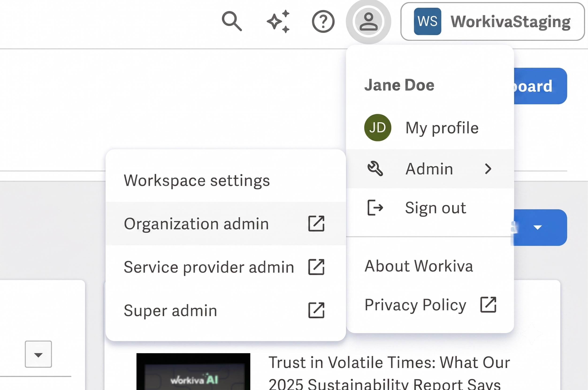Expand the blue button's dropdown arrow
This screenshot has width=588, height=390.
(538, 227)
